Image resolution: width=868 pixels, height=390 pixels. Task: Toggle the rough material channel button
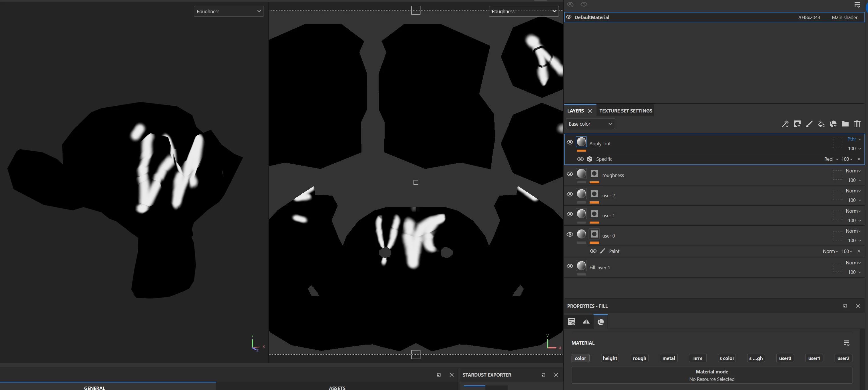point(639,358)
